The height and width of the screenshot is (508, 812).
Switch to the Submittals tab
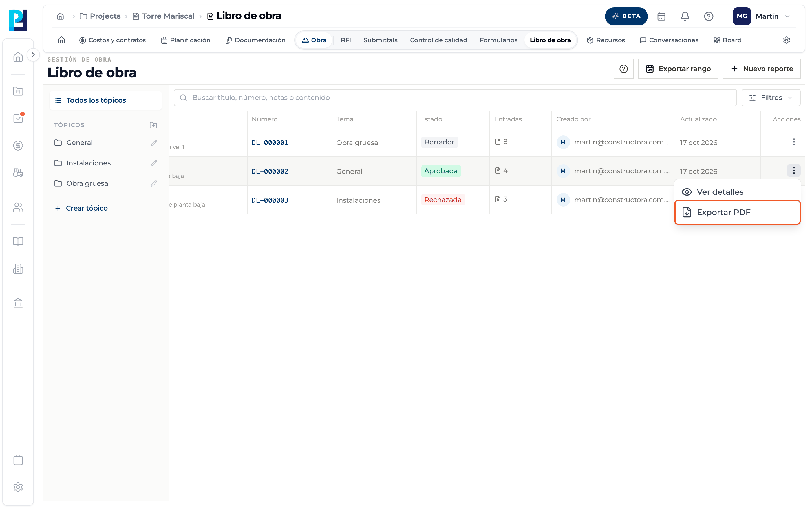click(x=380, y=40)
